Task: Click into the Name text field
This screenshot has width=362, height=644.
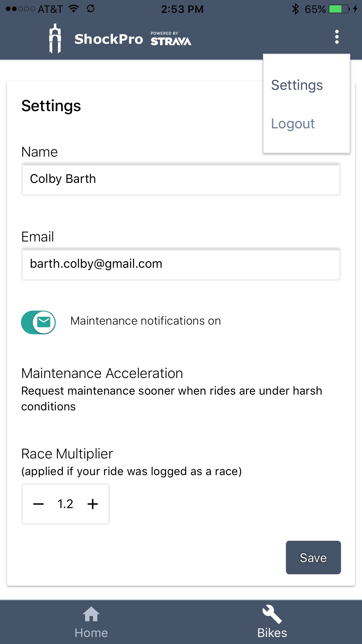Action: 181,179
